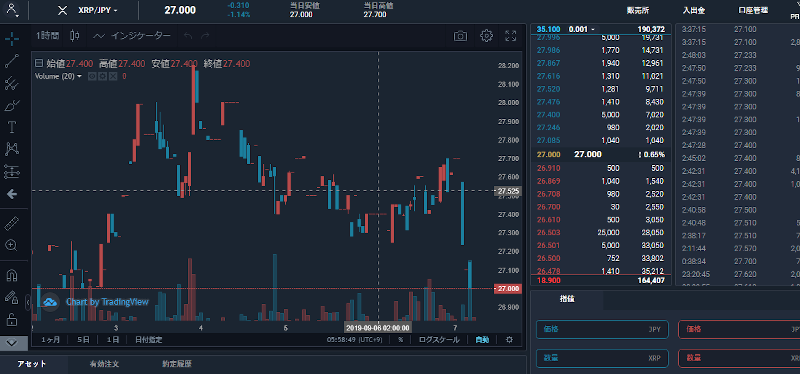This screenshot has height=374, width=800.
Task: Set chart range to 1ヶ月
Action: [x=51, y=340]
